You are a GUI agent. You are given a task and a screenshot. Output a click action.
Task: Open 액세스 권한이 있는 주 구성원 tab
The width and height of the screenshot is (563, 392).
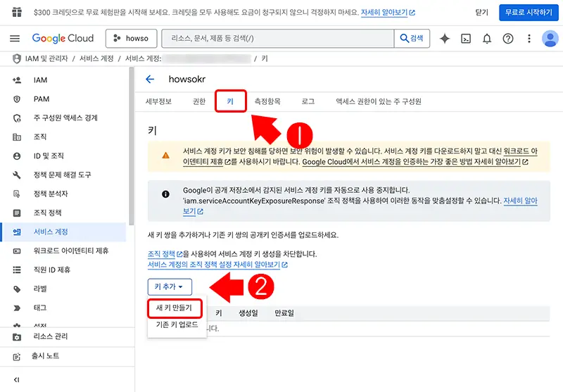(379, 101)
